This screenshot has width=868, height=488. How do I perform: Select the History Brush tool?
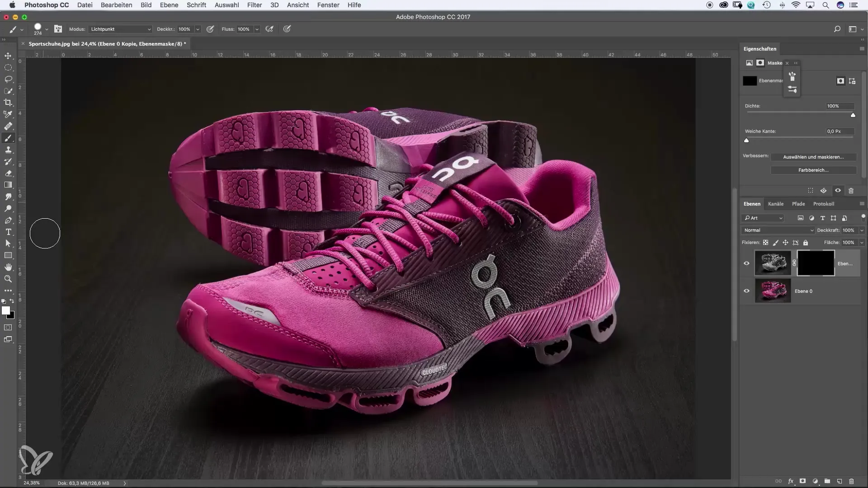pyautogui.click(x=8, y=162)
